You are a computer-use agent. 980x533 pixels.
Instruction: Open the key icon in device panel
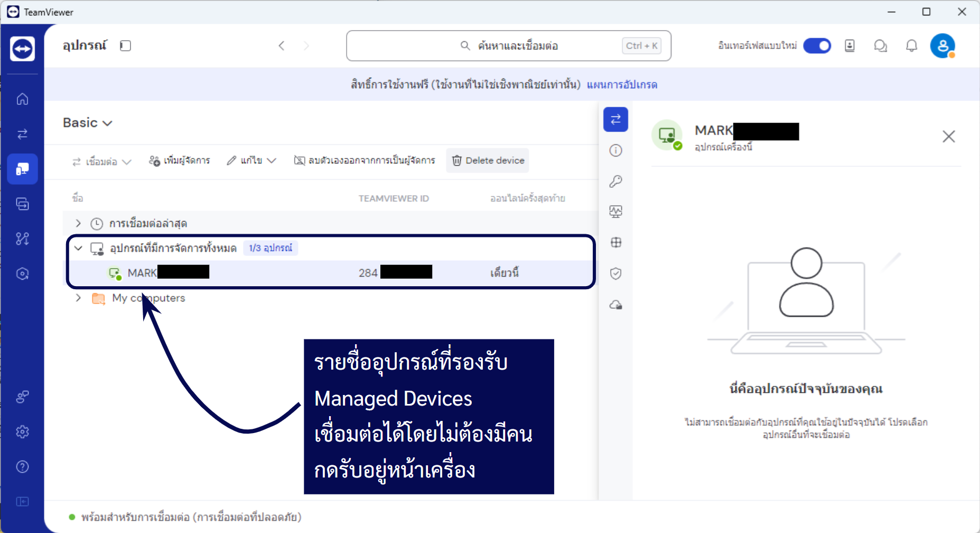615,181
